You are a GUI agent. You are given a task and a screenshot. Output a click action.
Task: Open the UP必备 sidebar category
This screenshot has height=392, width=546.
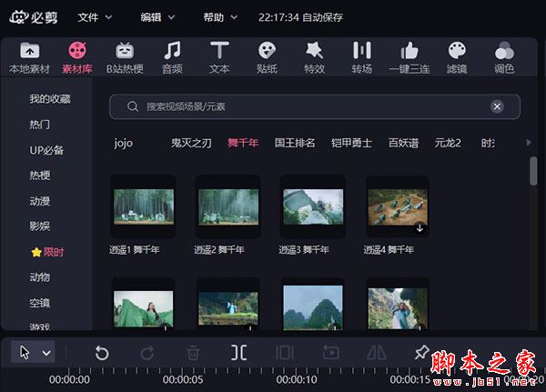(46, 150)
